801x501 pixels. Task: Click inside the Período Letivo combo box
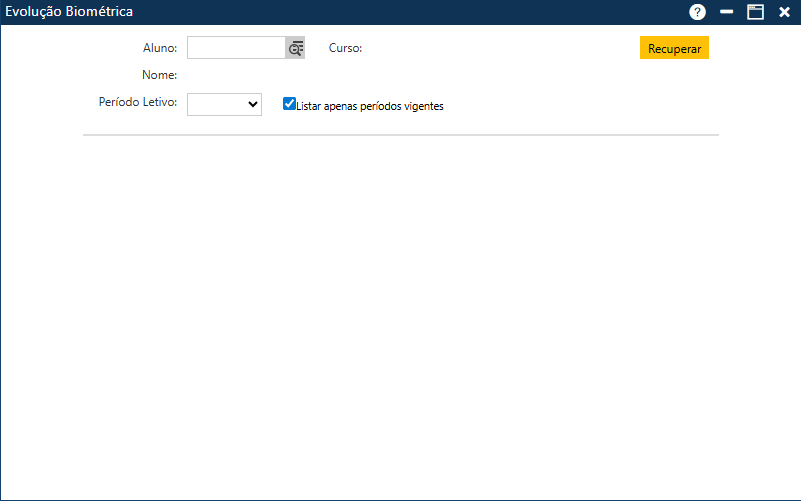tap(215, 104)
